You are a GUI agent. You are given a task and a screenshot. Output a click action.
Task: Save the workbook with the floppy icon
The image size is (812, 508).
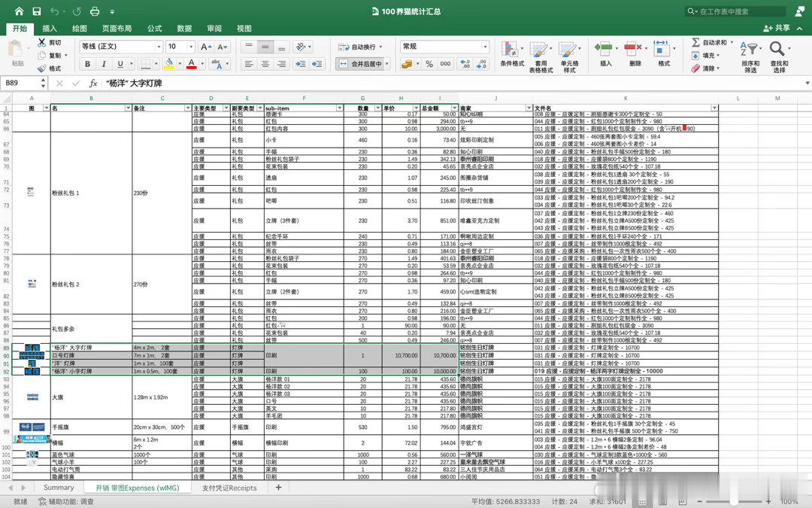[x=37, y=11]
